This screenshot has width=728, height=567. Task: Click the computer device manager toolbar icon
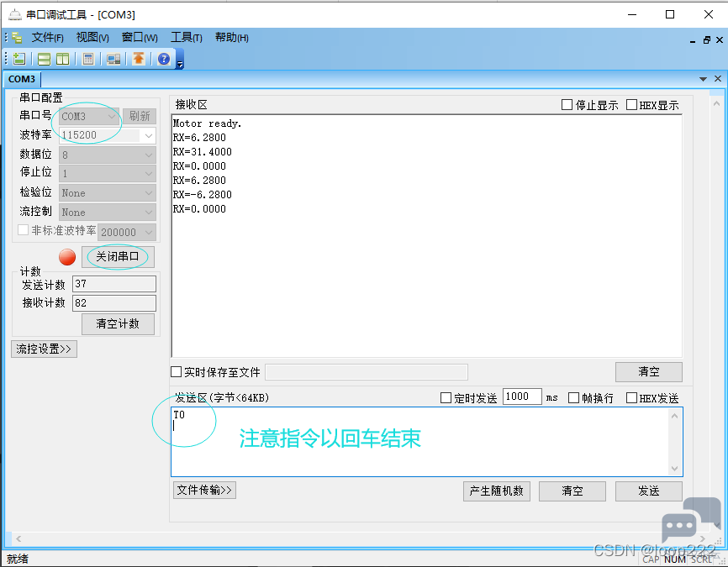tap(113, 59)
